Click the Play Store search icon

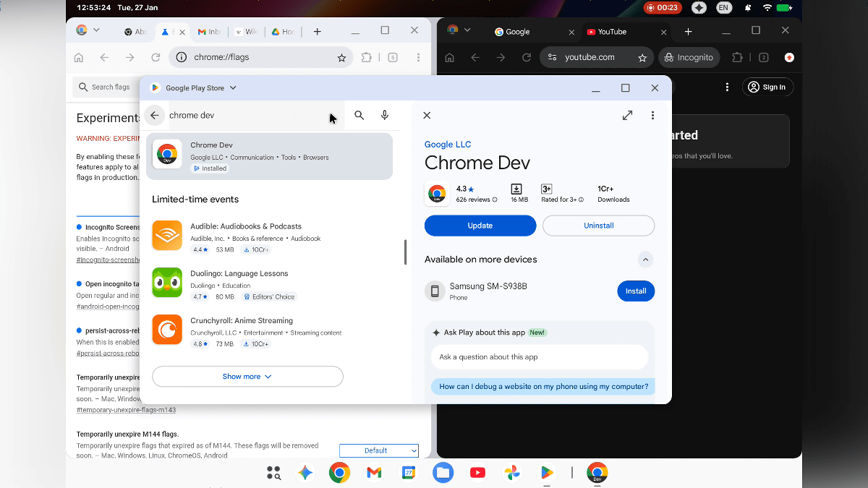point(359,115)
